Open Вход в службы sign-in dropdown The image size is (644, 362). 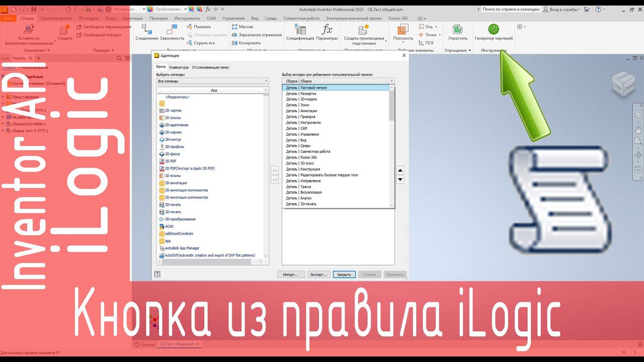coord(565,9)
